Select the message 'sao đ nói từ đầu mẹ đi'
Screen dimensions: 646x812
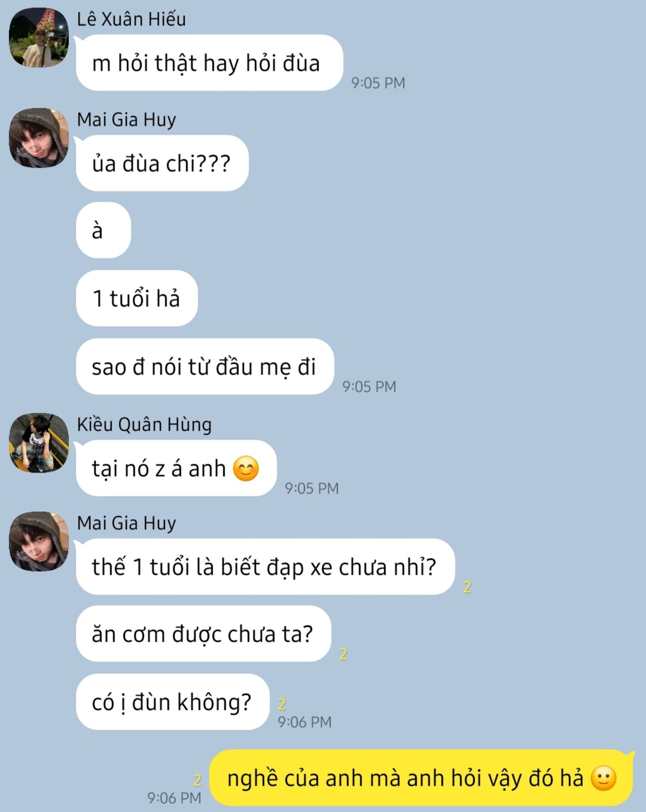205,366
